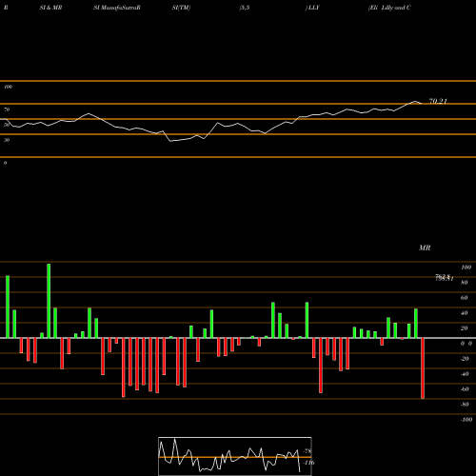
Task: Select the 'SI & MR' header text
Action: 50,8
